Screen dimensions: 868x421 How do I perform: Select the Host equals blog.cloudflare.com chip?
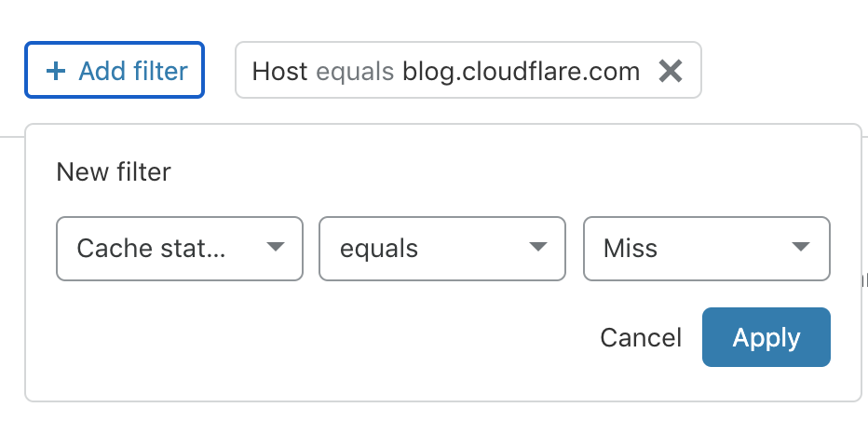coord(468,70)
